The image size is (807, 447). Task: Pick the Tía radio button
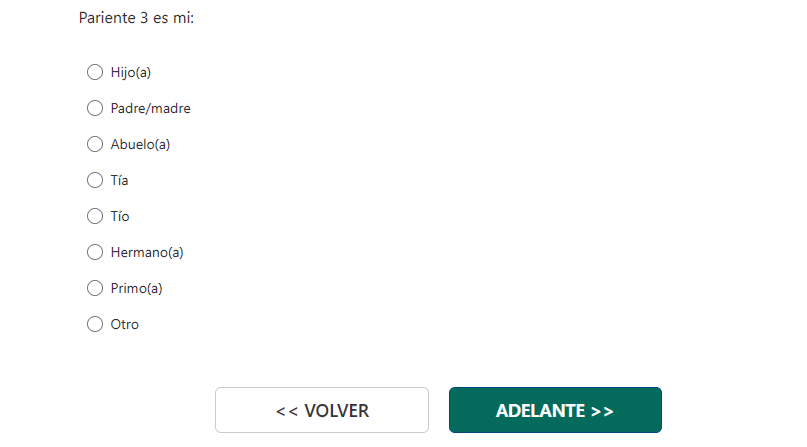[95, 180]
